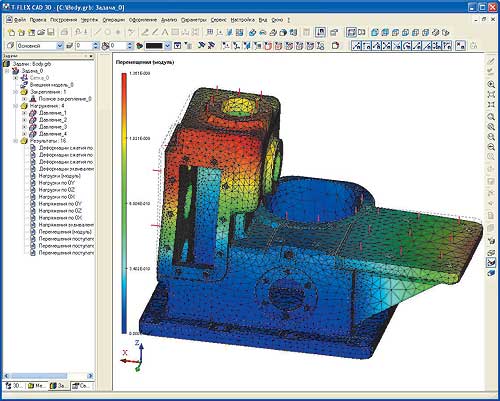Open the Операции menu
The width and height of the screenshot is (500, 401).
point(114,20)
